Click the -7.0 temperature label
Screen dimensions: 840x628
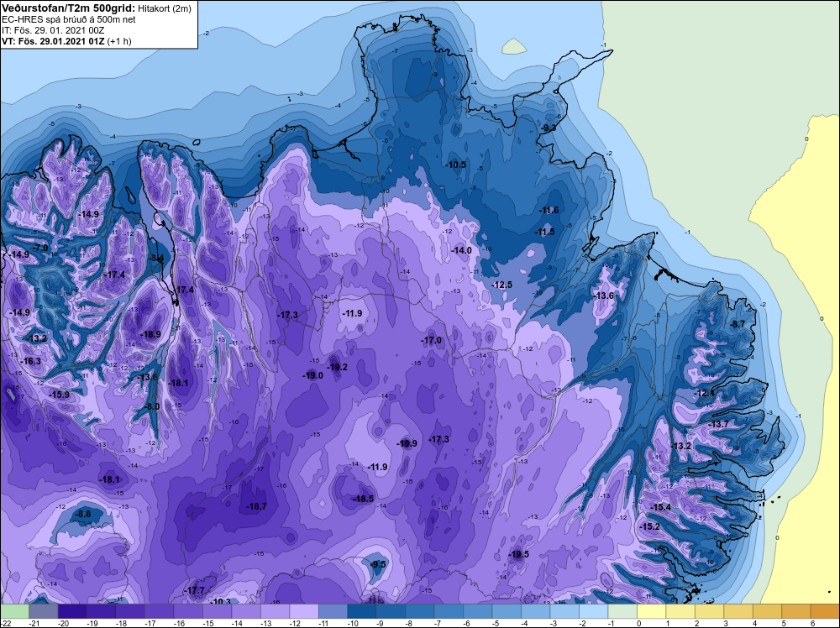coord(39,248)
